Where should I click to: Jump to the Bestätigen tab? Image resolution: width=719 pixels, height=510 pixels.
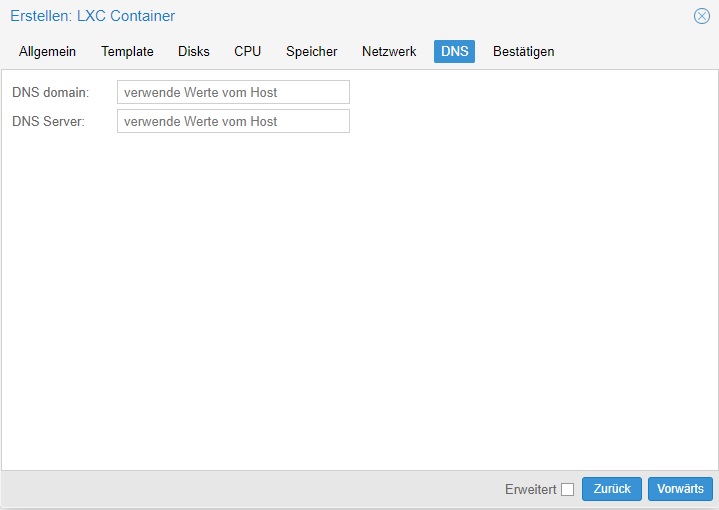(x=524, y=51)
